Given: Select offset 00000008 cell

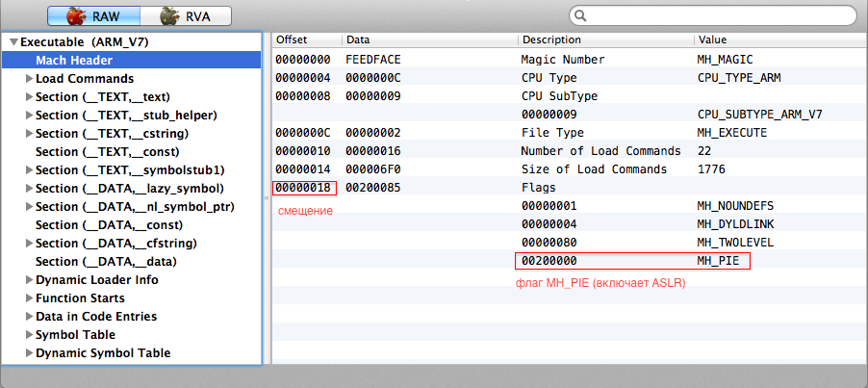Looking at the screenshot, I should 303,95.
